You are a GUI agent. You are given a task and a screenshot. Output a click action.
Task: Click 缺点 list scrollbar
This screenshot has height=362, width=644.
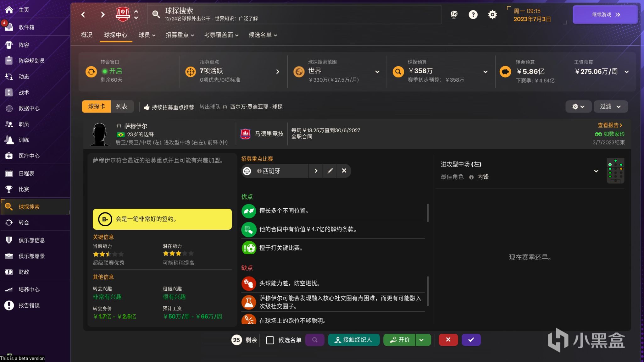[428, 291]
